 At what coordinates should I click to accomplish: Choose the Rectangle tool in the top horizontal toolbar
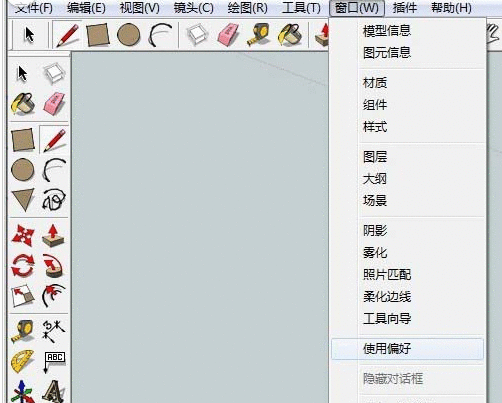click(x=98, y=34)
